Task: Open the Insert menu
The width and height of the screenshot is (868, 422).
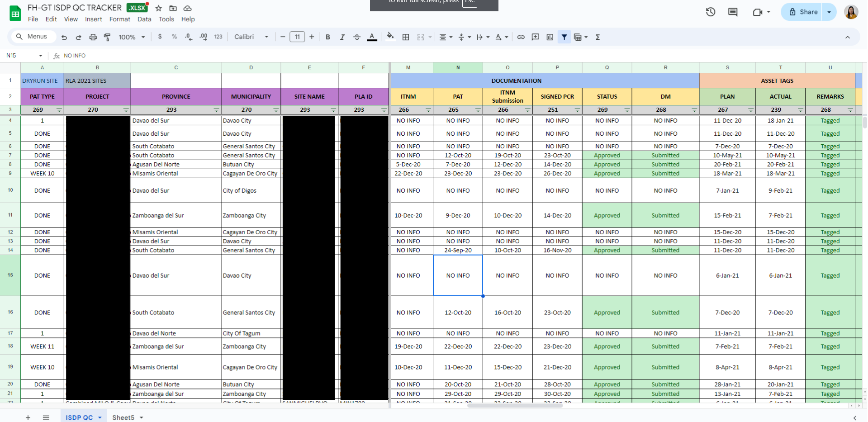Action: pos(94,19)
